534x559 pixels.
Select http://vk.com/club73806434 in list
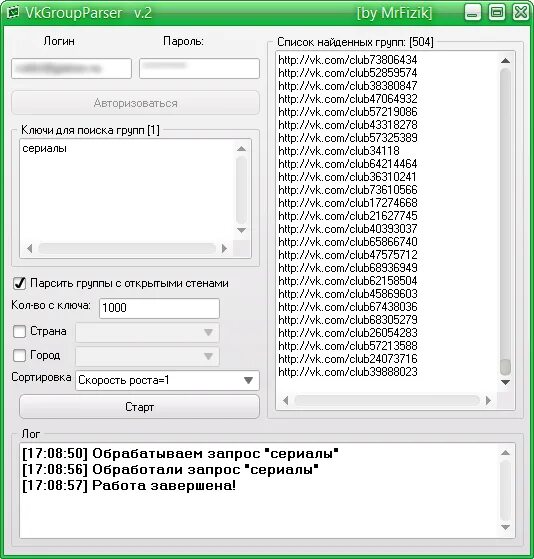(x=348, y=60)
